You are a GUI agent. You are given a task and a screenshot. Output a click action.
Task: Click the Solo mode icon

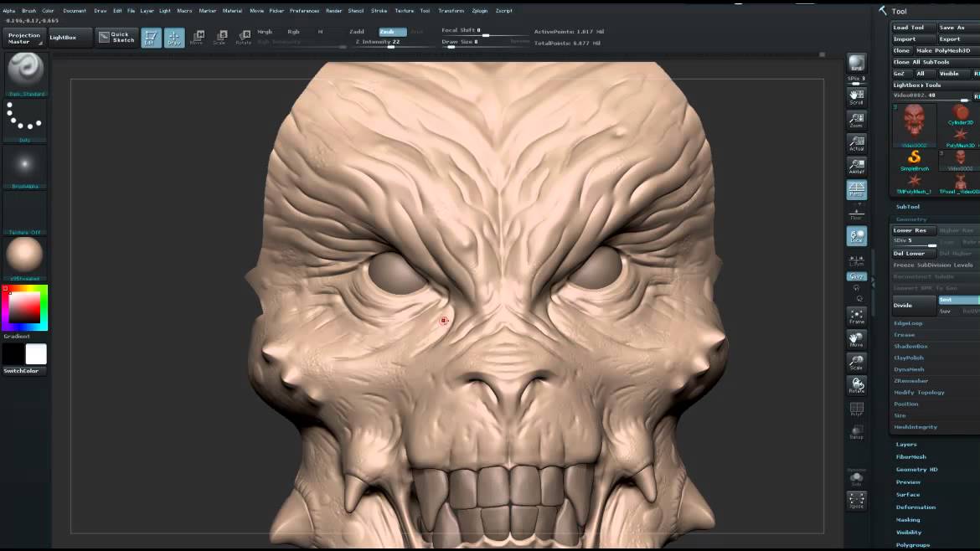(x=856, y=478)
